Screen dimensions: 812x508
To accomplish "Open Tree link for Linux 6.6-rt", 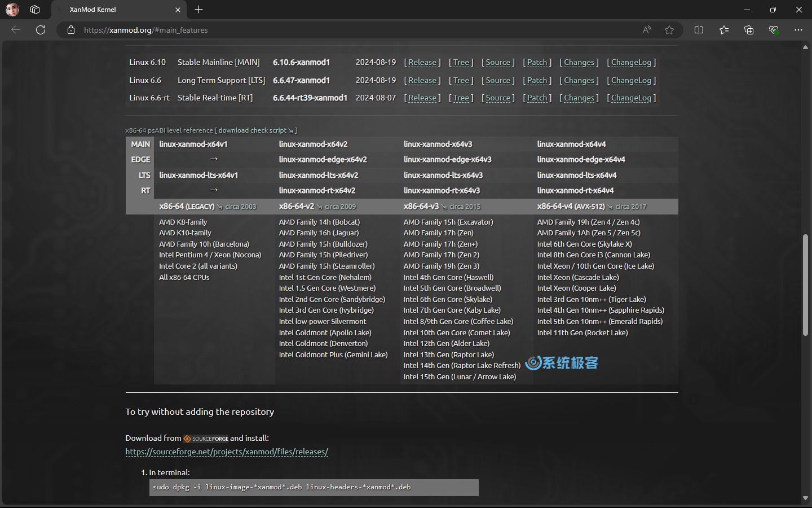I will [461, 98].
